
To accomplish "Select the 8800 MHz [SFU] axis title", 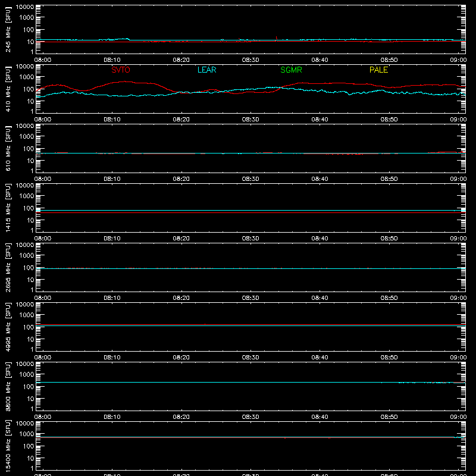I will (x=8, y=386).
